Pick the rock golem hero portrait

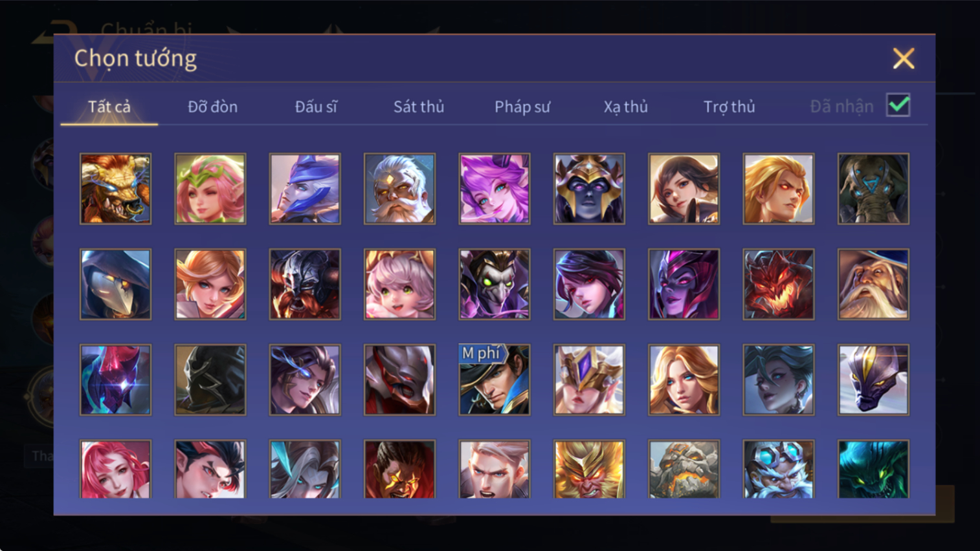pos(684,470)
